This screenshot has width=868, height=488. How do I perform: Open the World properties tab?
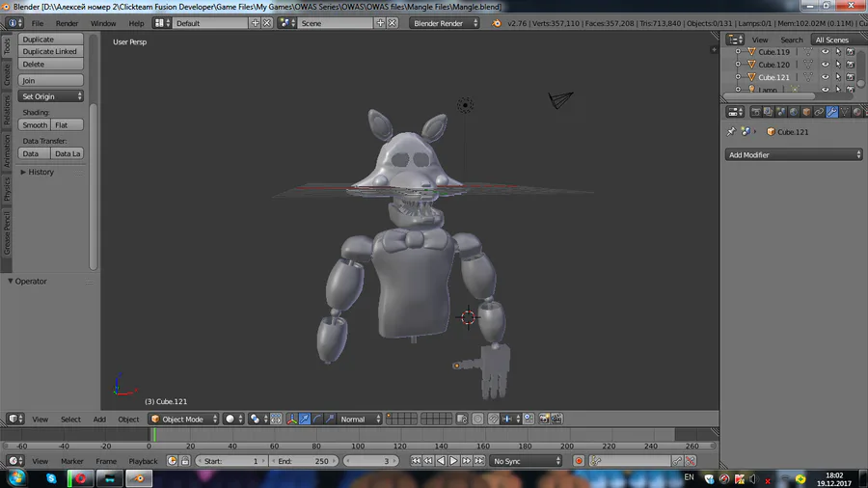tap(794, 112)
